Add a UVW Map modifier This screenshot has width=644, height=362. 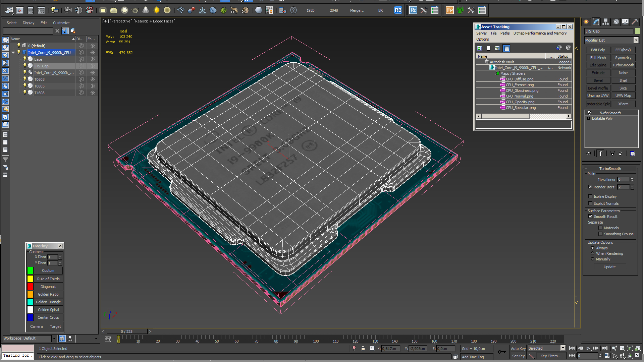pyautogui.click(x=623, y=96)
